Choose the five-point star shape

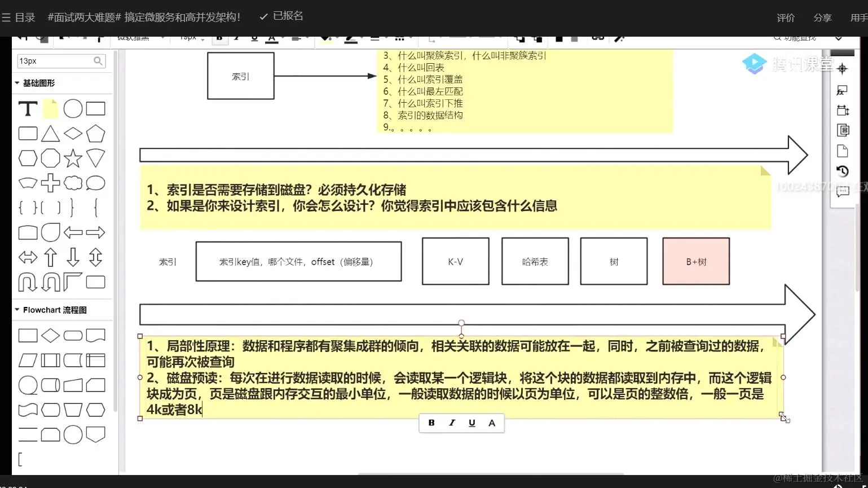[73, 159]
